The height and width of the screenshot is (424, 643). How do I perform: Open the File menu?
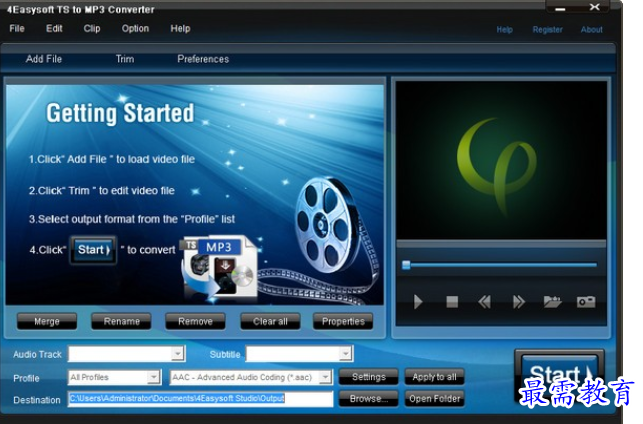tap(17, 28)
